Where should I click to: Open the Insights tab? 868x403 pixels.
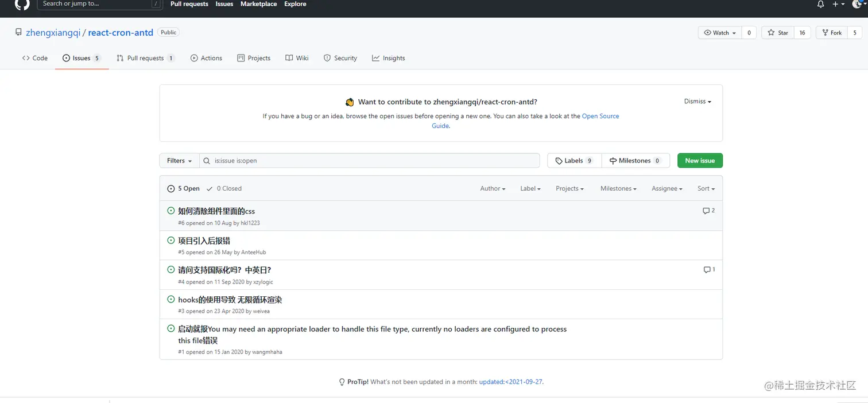pos(389,58)
